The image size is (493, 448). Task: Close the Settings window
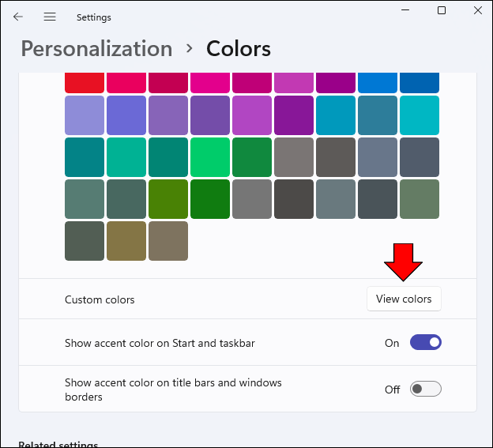(x=477, y=10)
